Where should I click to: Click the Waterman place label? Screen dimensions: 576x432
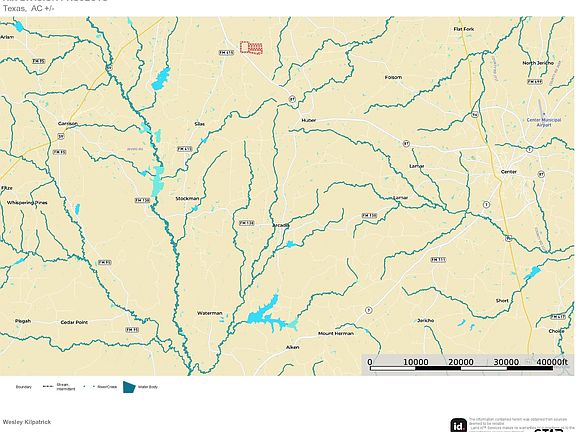(x=209, y=313)
